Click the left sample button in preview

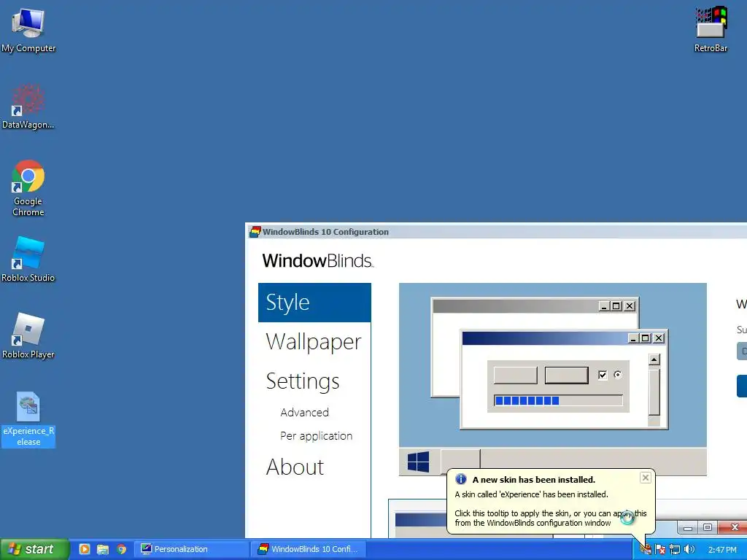tap(516, 376)
